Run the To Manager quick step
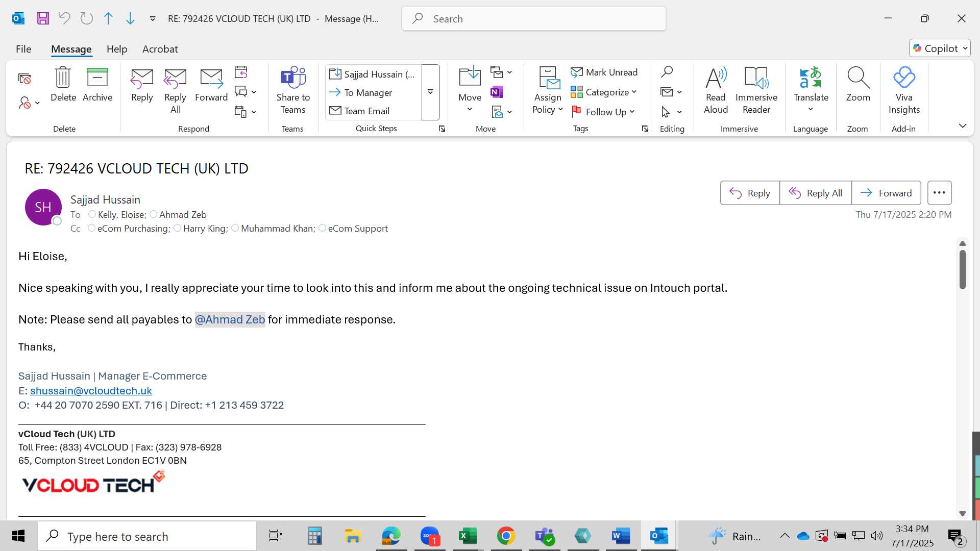 pos(374,92)
